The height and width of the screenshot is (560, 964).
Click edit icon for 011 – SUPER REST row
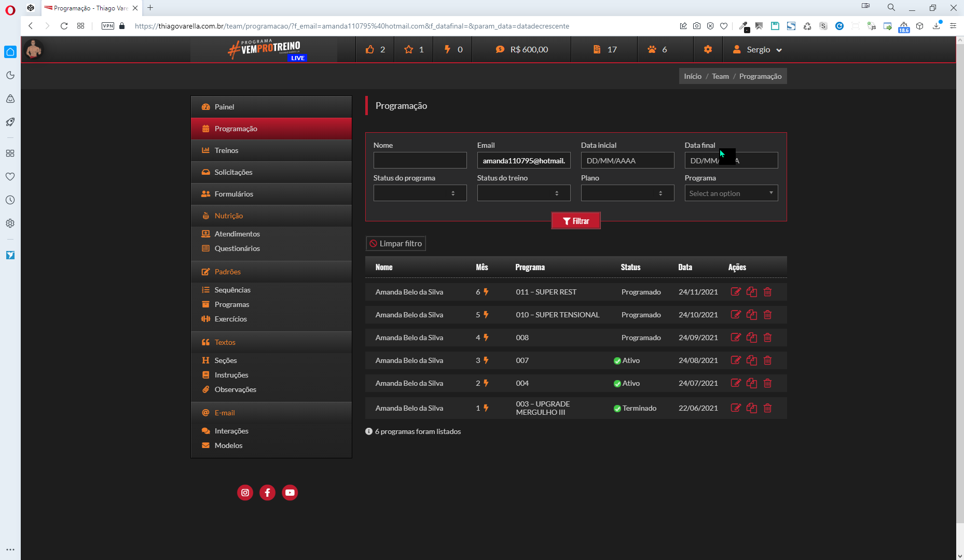tap(735, 292)
